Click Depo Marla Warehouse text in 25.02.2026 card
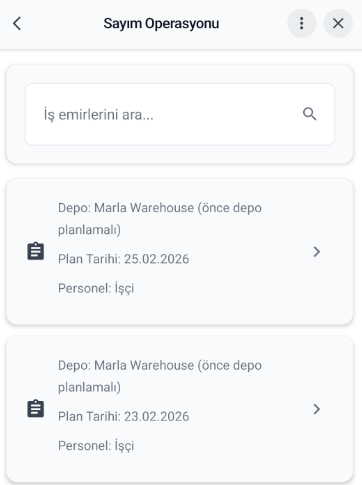Viewport: 362px width, 485px height. pos(160,219)
